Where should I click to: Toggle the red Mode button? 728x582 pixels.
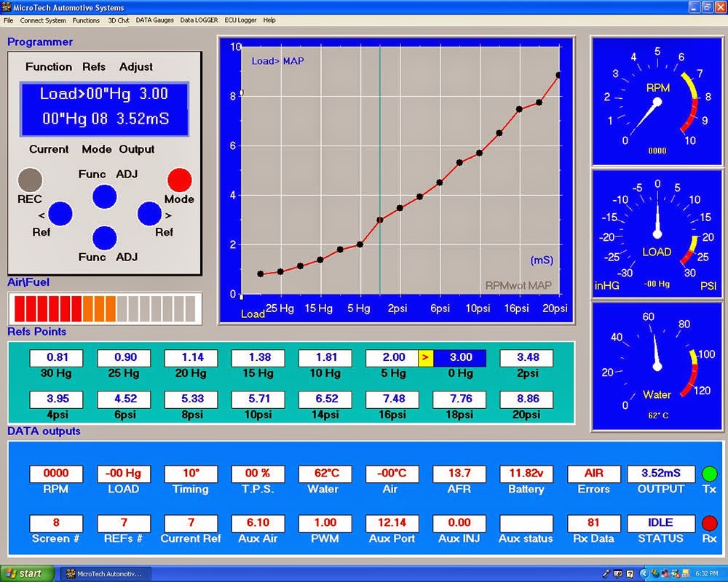pyautogui.click(x=179, y=180)
